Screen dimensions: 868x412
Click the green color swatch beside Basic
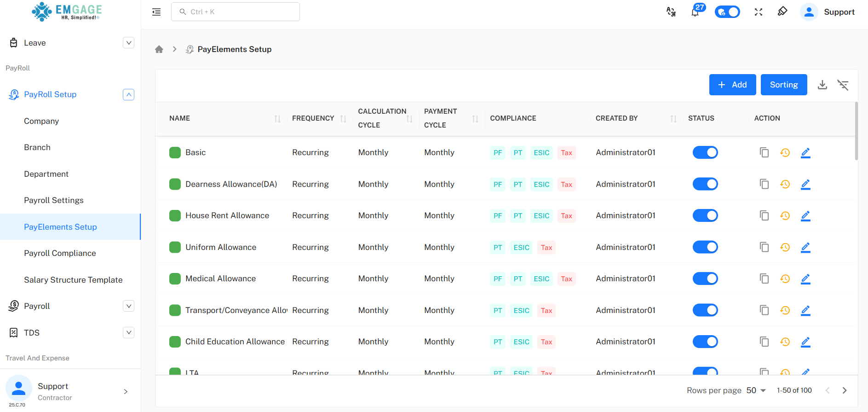click(x=175, y=152)
